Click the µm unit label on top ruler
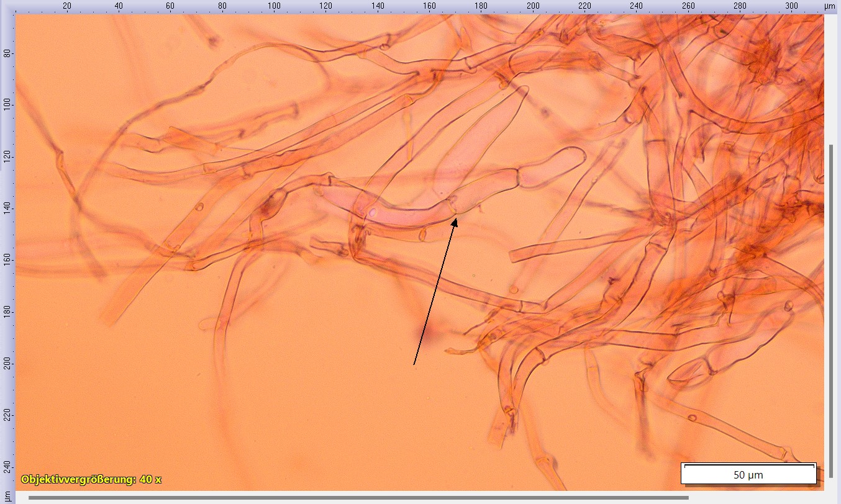The image size is (841, 504). (830, 6)
